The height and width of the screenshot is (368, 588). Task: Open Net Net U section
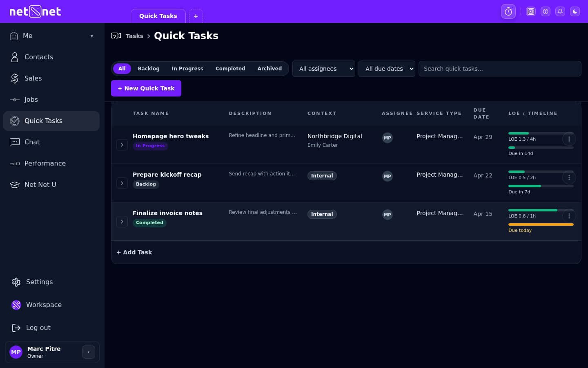[x=40, y=185]
